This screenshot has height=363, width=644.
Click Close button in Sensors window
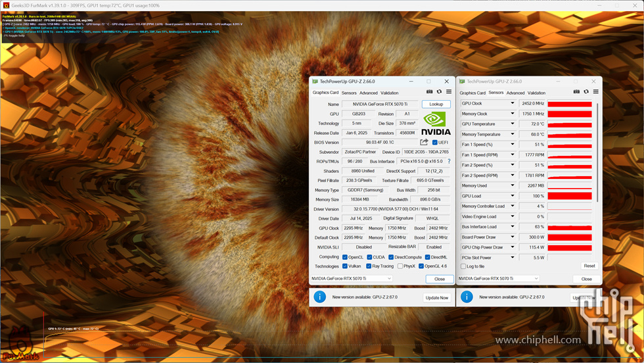[586, 279]
